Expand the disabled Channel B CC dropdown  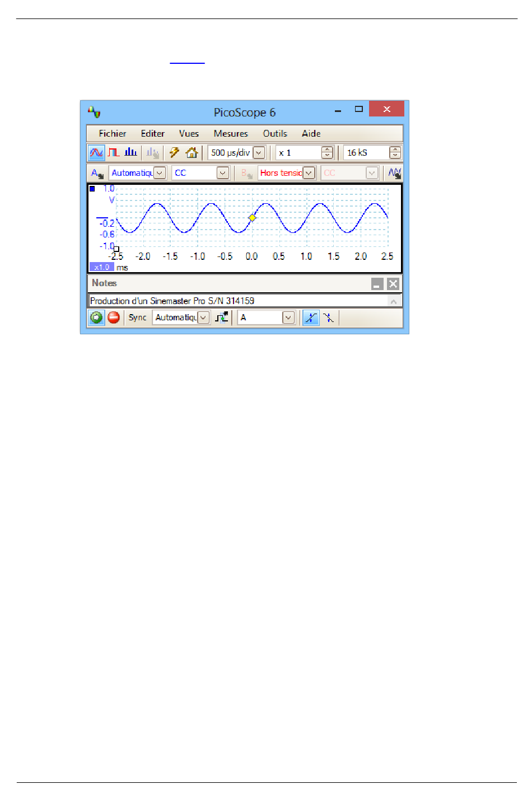[372, 173]
